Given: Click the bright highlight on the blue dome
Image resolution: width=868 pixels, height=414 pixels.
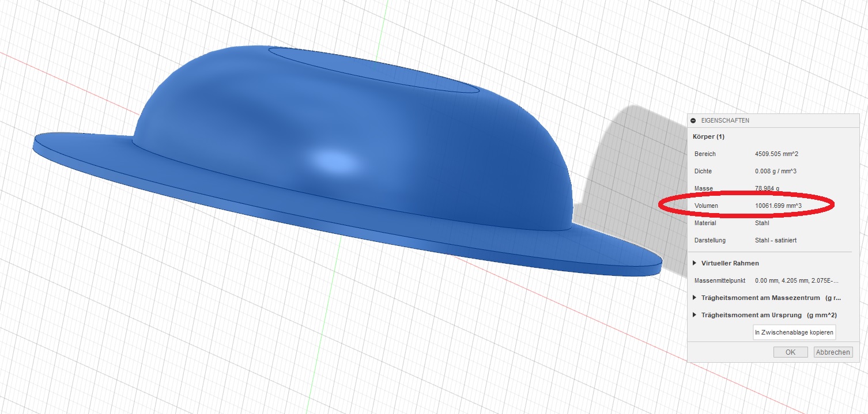Looking at the screenshot, I should pos(334,162).
